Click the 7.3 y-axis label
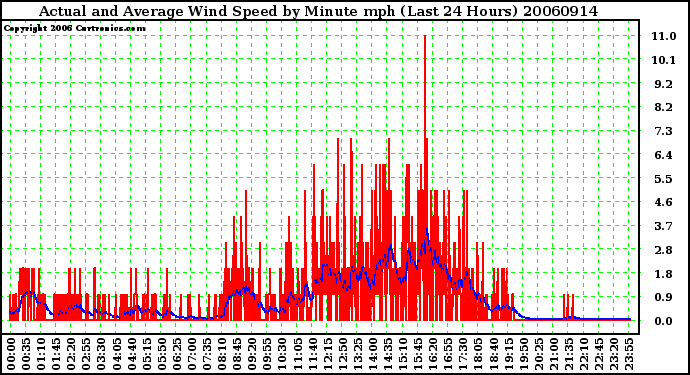 664,131
